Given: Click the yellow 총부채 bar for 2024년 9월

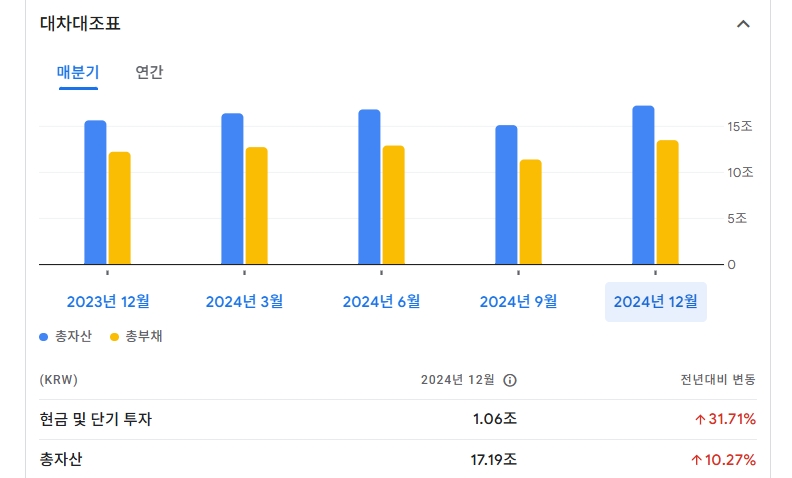Looking at the screenshot, I should click(530, 212).
